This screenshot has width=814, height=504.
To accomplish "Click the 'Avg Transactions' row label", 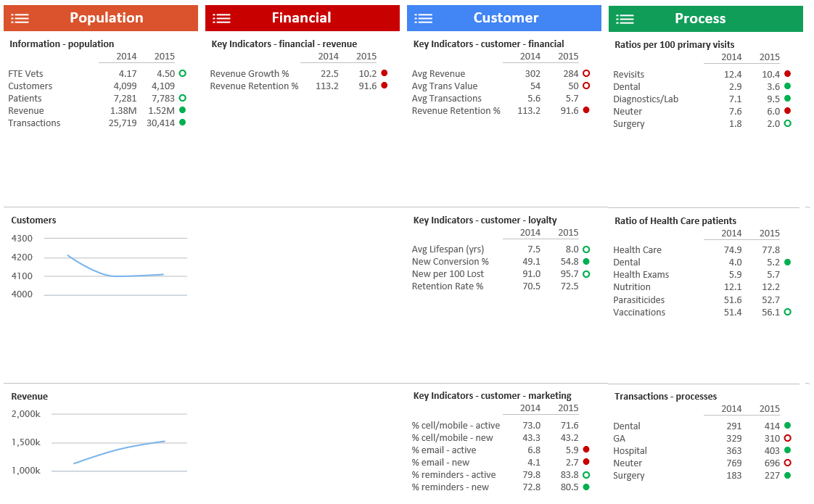I will pos(446,98).
